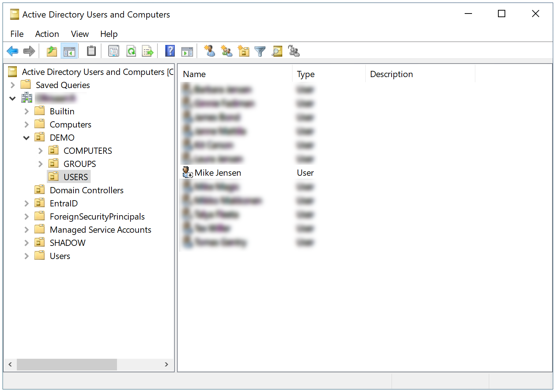Expand the GROUPS sub-OU under DEMO
This screenshot has height=392, width=555.
point(40,164)
